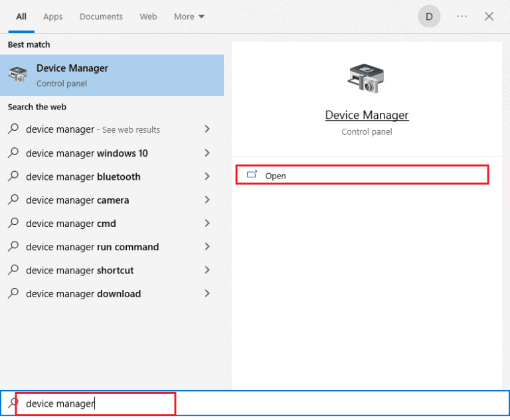
Task: Click the large Device Manager icon in preview pane
Action: tap(366, 78)
